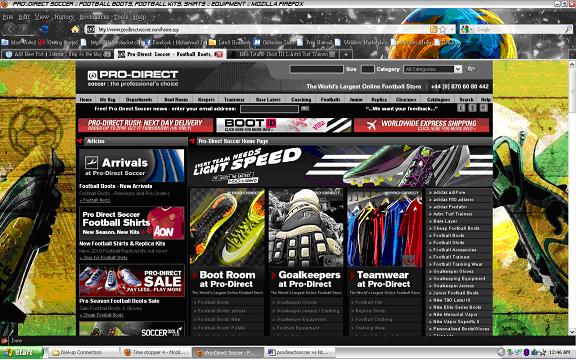Image resolution: width=576 pixels, height=360 pixels.
Task: Open the Bookmarks menu
Action: pyautogui.click(x=94, y=17)
